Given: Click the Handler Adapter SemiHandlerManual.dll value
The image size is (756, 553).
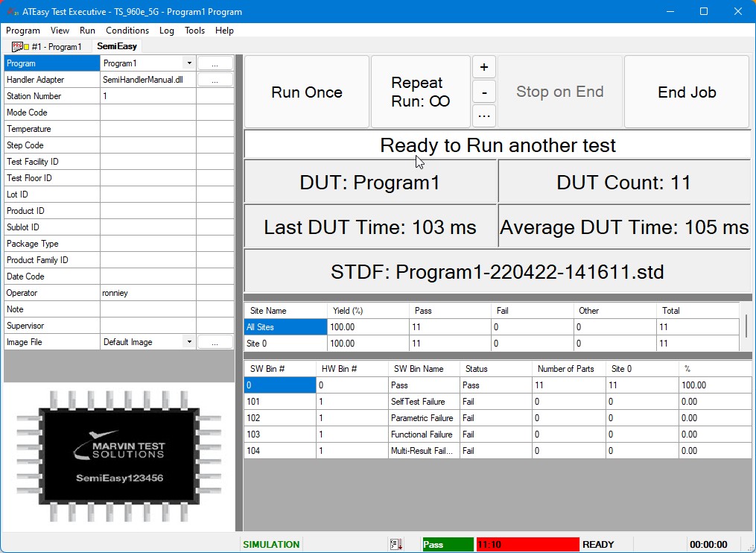Looking at the screenshot, I should click(x=148, y=80).
